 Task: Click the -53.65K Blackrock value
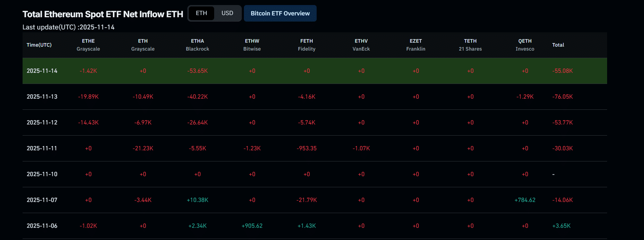(197, 71)
